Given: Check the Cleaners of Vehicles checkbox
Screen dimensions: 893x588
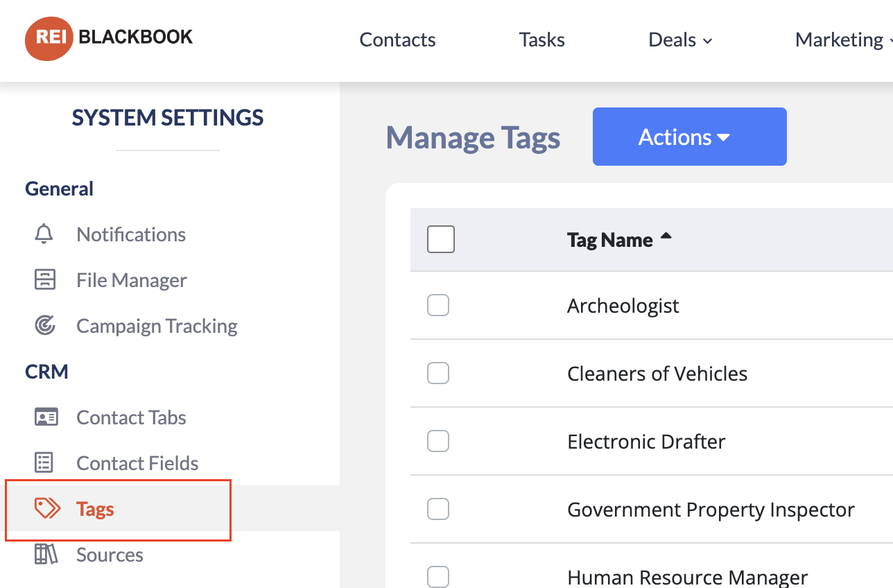Looking at the screenshot, I should click(438, 373).
